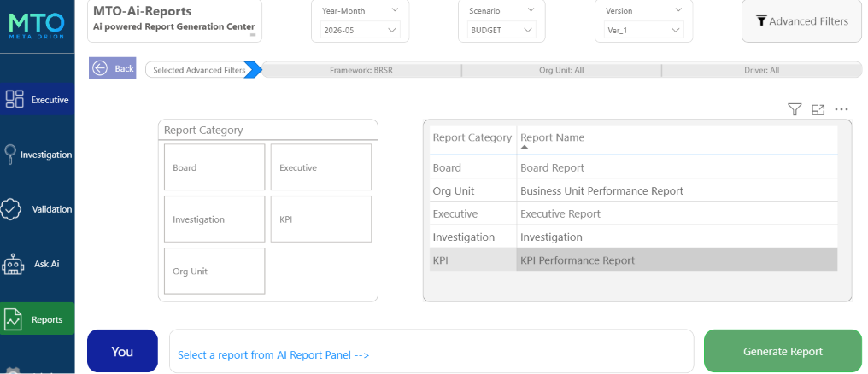Go to Validation section label in sidebar
Screen dimensions: 868x374
click(52, 209)
